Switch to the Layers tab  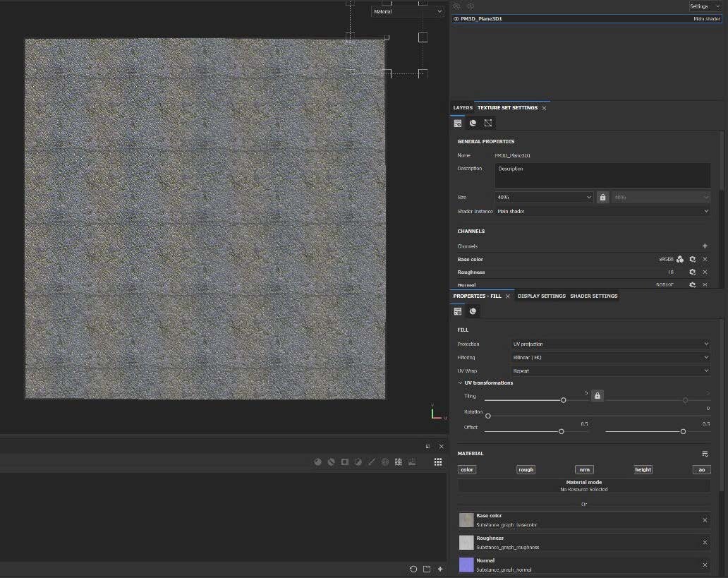(463, 107)
